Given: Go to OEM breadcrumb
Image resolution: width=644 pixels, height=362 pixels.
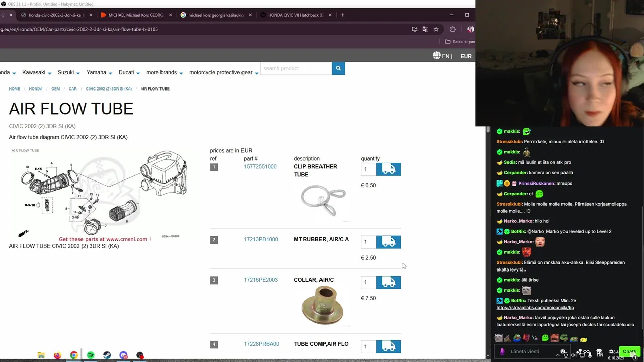Looking at the screenshot, I should (x=55, y=89).
